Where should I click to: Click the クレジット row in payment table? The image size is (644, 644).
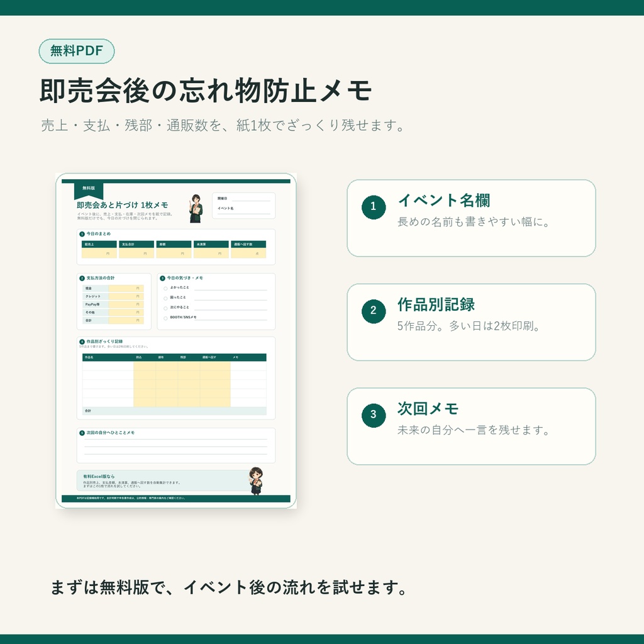113,296
